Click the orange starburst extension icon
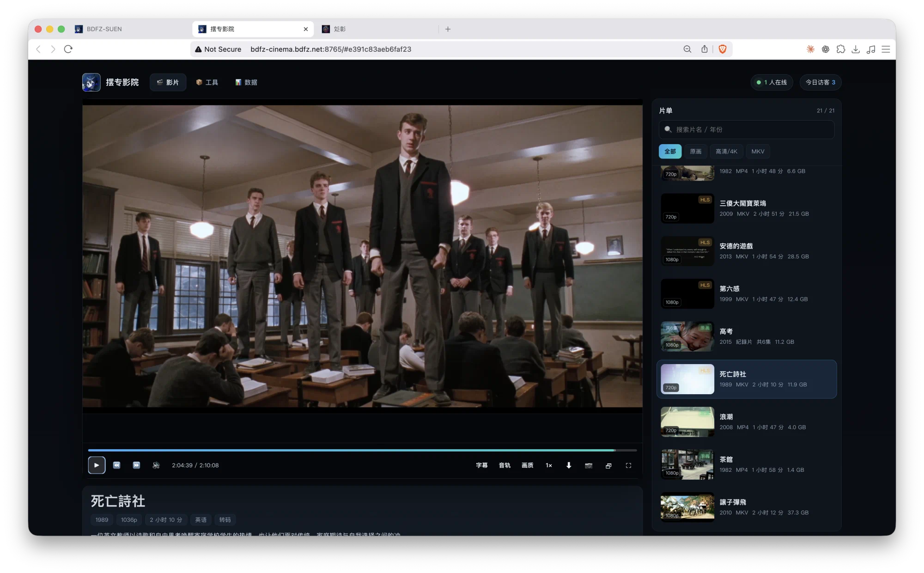The height and width of the screenshot is (573, 924). coord(810,49)
